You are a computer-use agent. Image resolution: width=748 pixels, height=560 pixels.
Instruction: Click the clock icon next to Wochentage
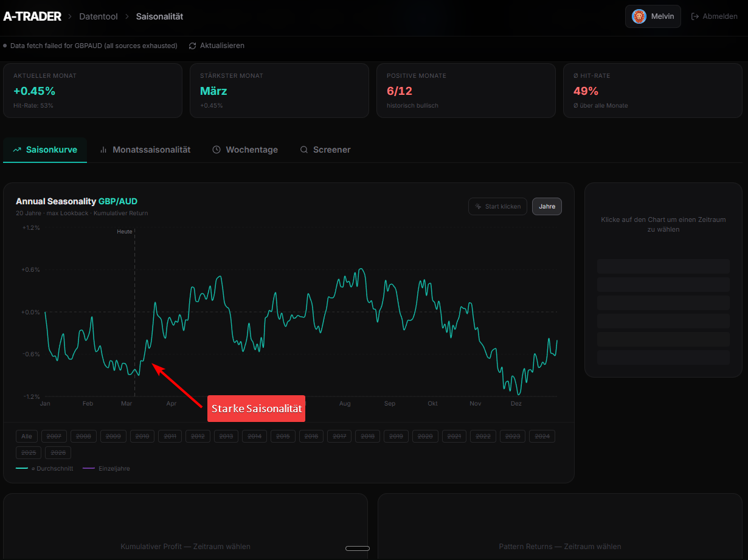[216, 149]
